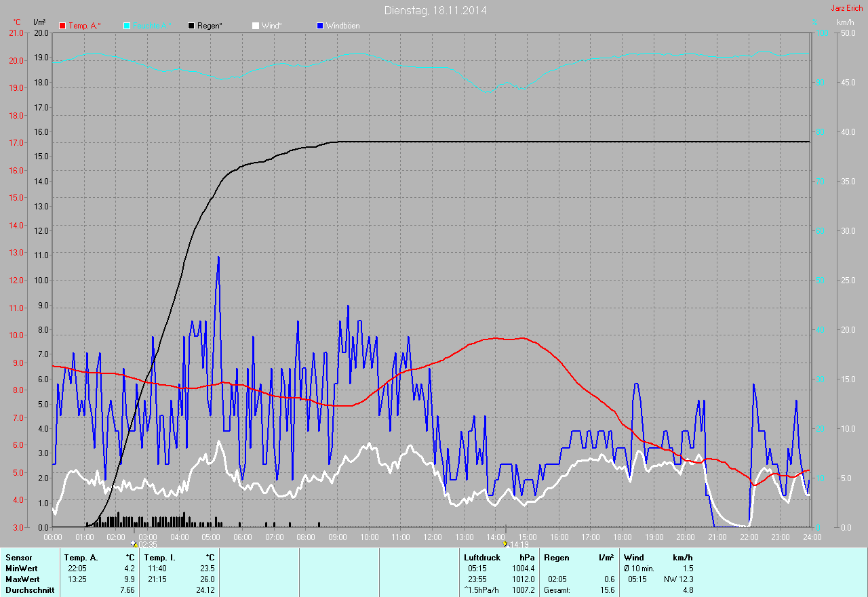Click the Temp. I. minimum time '11:40'
The height and width of the screenshot is (597, 868).
click(x=157, y=568)
